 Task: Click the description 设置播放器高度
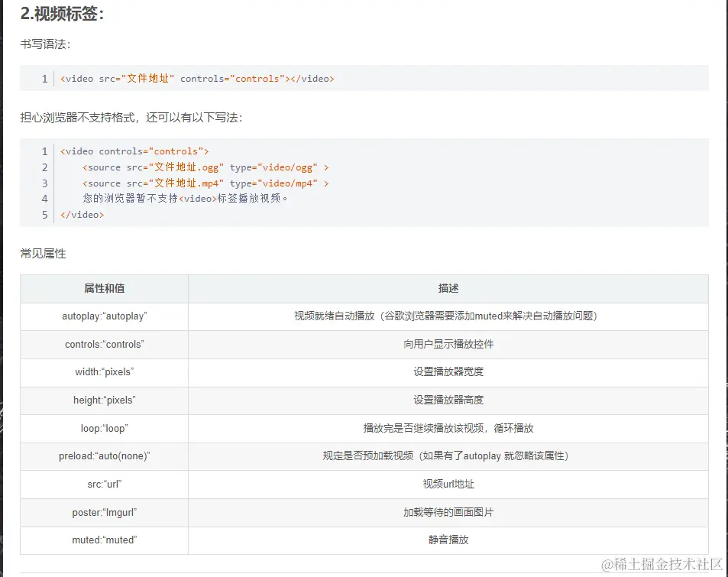pyautogui.click(x=448, y=400)
